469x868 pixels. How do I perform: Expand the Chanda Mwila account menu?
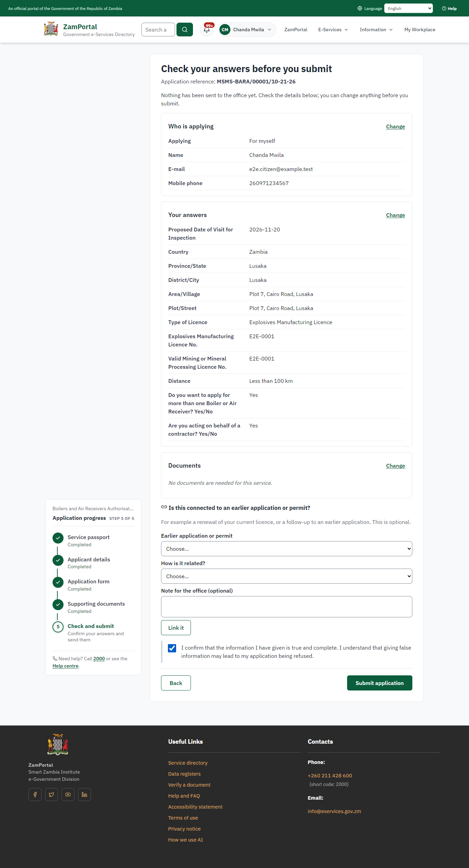(247, 30)
